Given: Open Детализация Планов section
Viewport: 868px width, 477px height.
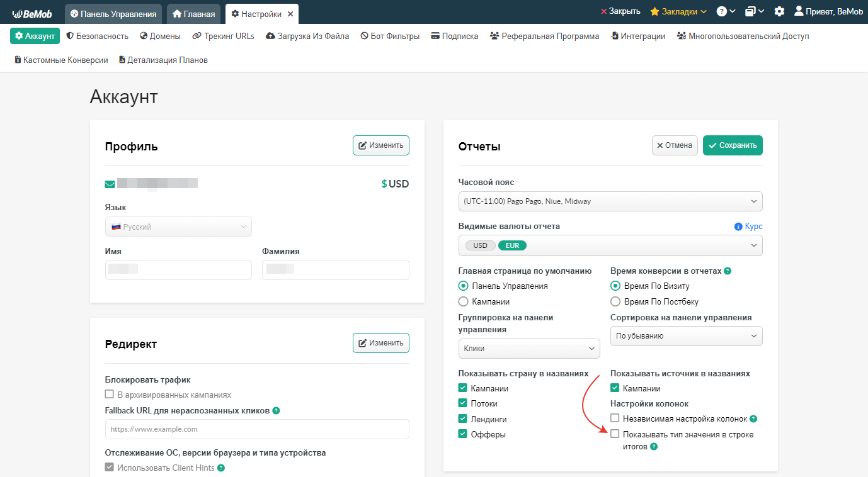Looking at the screenshot, I should 163,60.
